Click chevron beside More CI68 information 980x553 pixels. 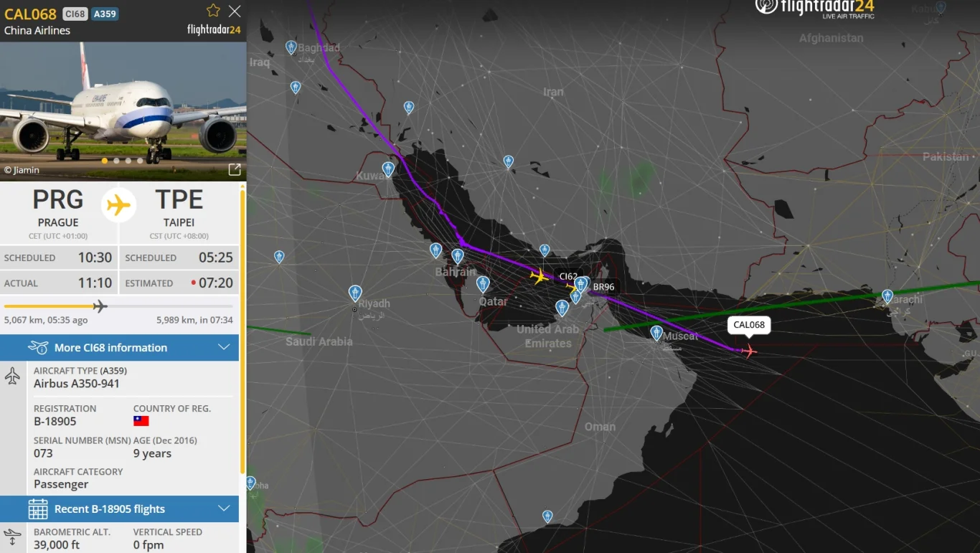(x=224, y=347)
